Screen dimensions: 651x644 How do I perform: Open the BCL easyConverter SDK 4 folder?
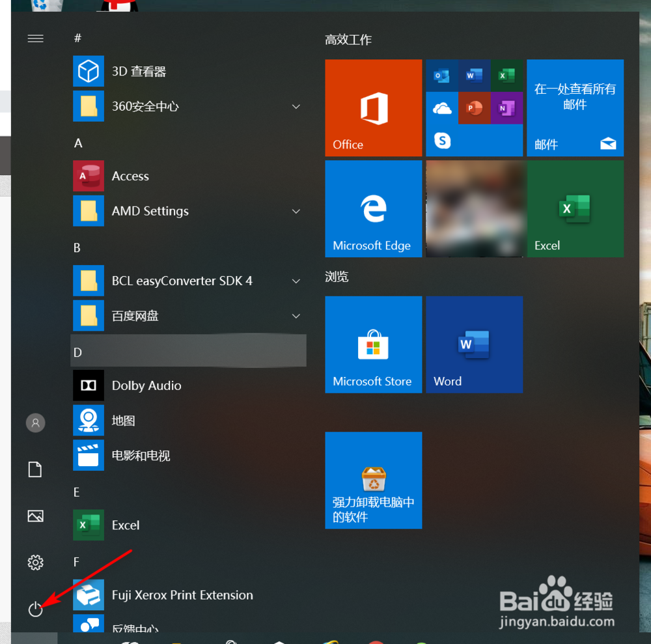(x=189, y=281)
